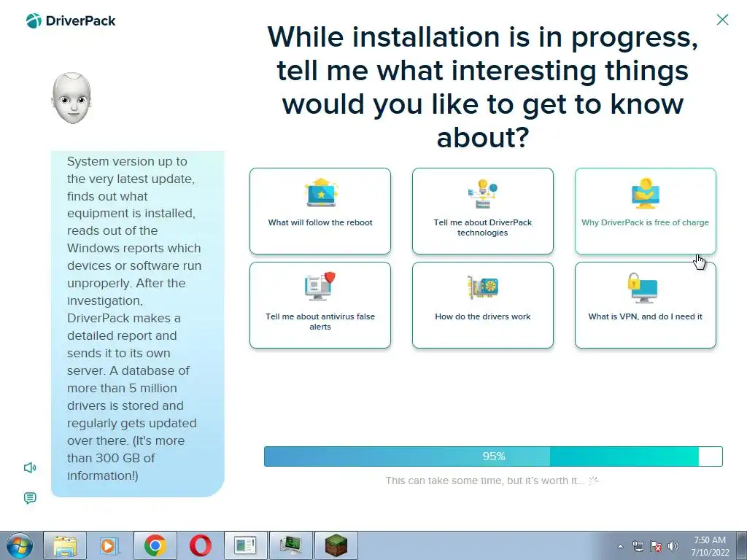Open Opera browser from the taskbar
The width and height of the screenshot is (747, 560).
pos(200,545)
